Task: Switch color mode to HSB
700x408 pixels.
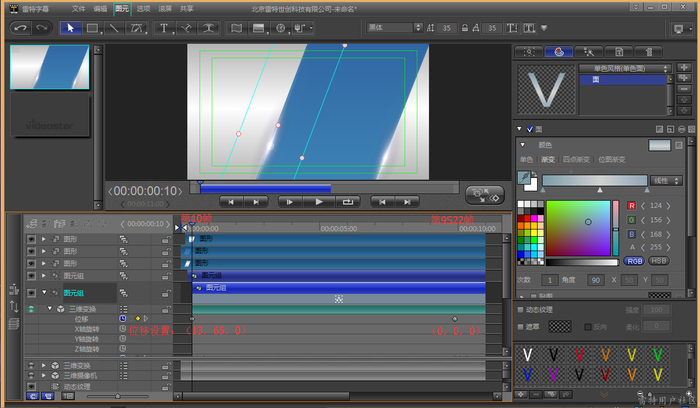Action: point(657,260)
